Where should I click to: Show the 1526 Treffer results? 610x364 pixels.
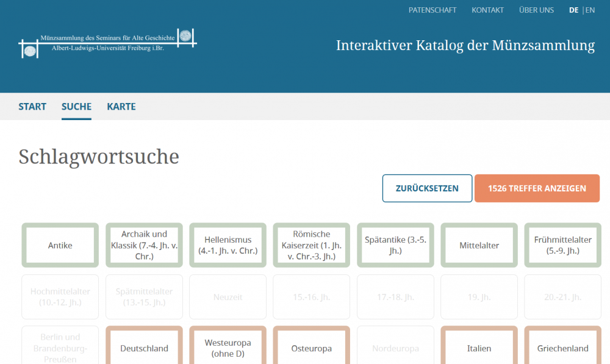click(537, 188)
